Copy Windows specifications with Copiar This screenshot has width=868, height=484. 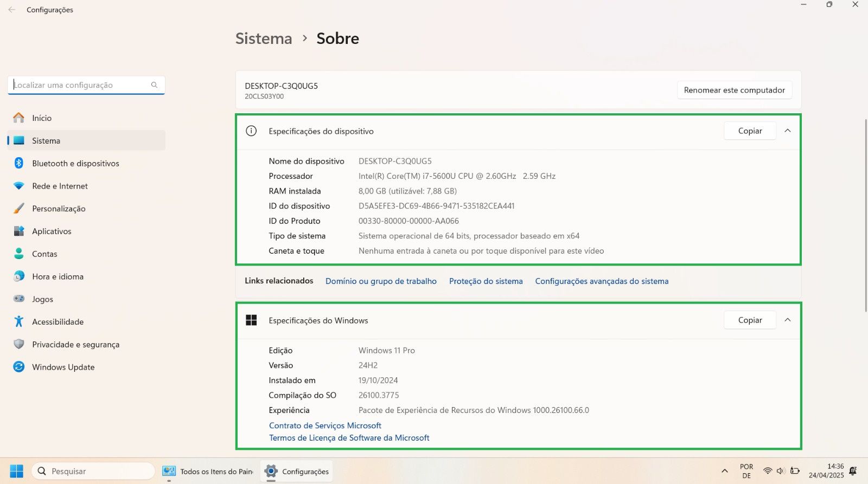tap(750, 320)
